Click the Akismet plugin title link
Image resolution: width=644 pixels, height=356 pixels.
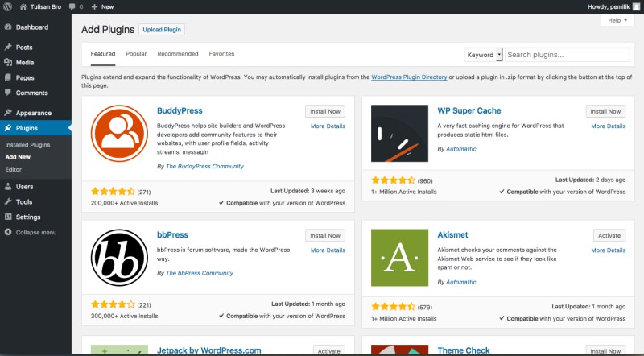(x=452, y=234)
